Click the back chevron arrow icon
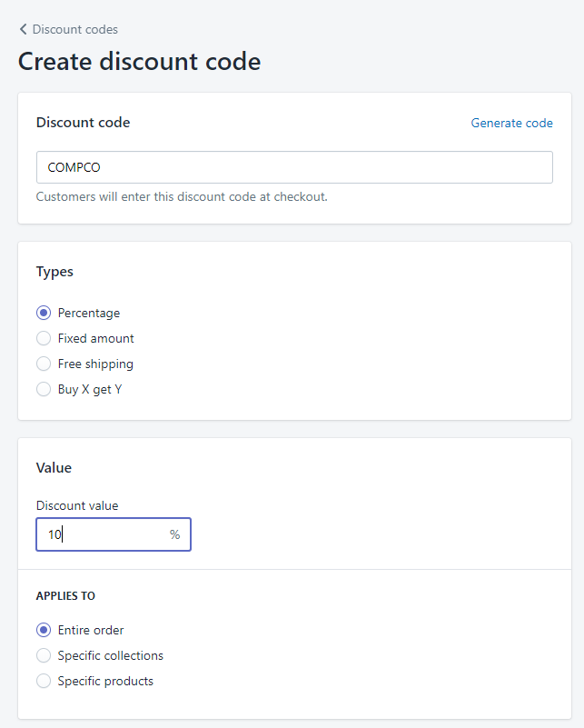584x728 pixels. (x=24, y=30)
